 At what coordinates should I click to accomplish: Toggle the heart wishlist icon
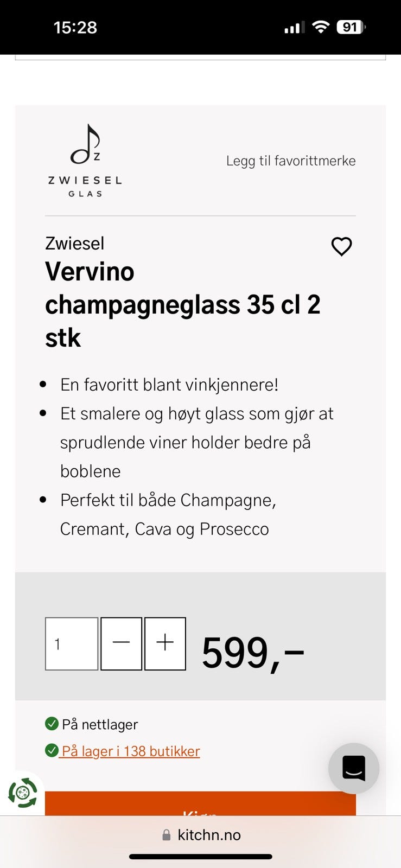[x=342, y=246]
